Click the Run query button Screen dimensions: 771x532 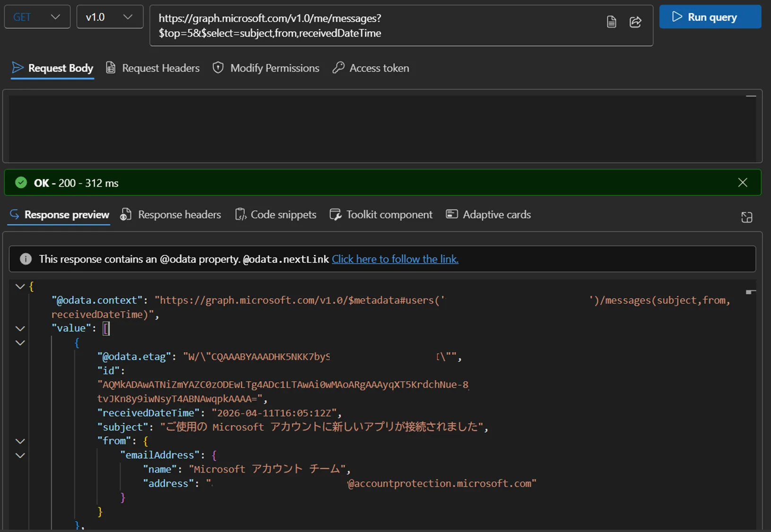(710, 17)
